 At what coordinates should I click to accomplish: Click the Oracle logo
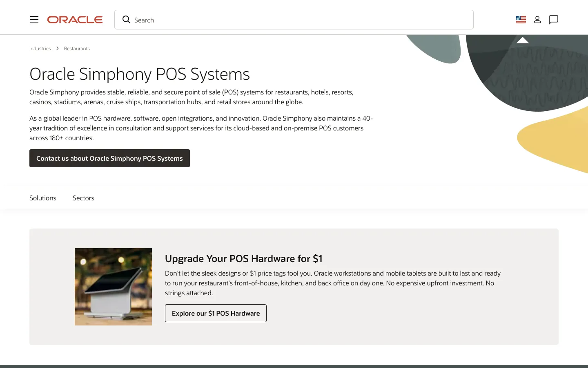75,20
